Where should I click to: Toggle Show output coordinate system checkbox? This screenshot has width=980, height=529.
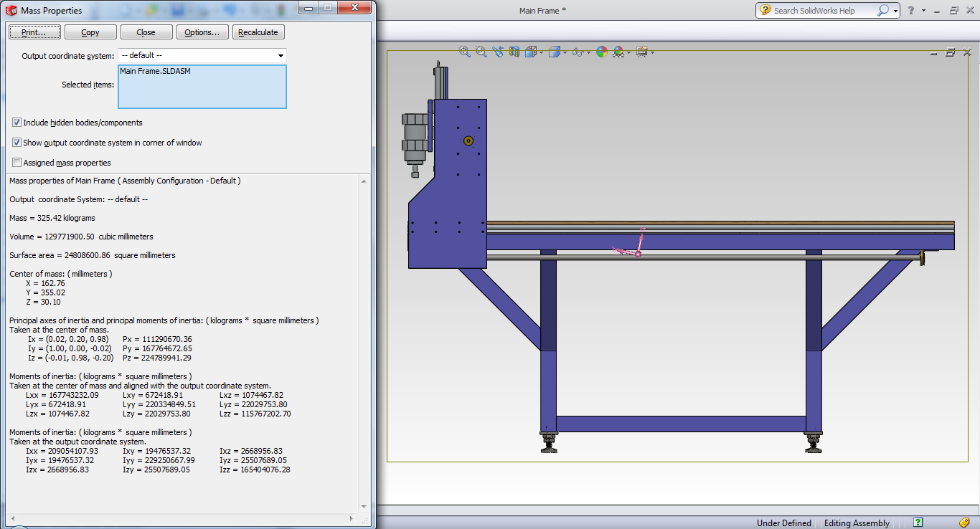pos(17,143)
